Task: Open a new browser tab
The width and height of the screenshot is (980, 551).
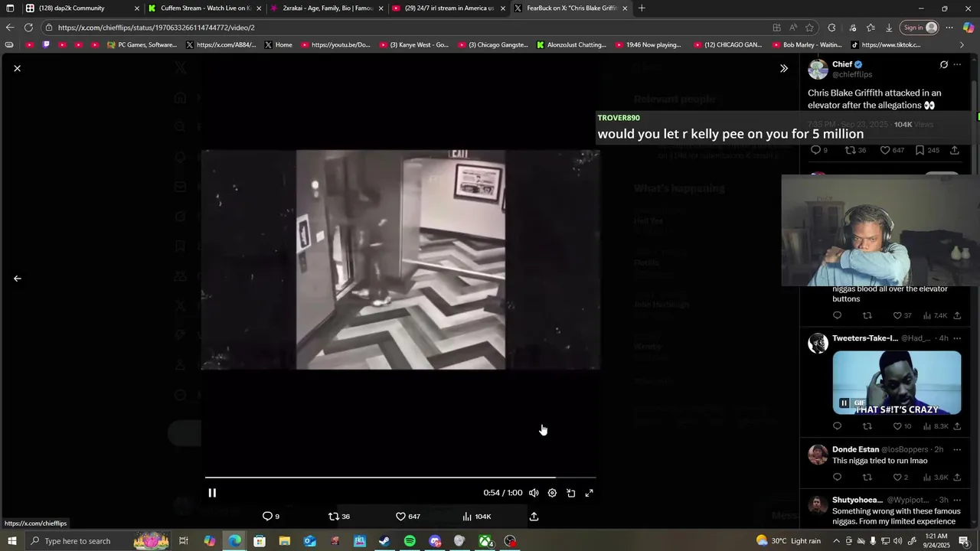Action: pyautogui.click(x=642, y=8)
